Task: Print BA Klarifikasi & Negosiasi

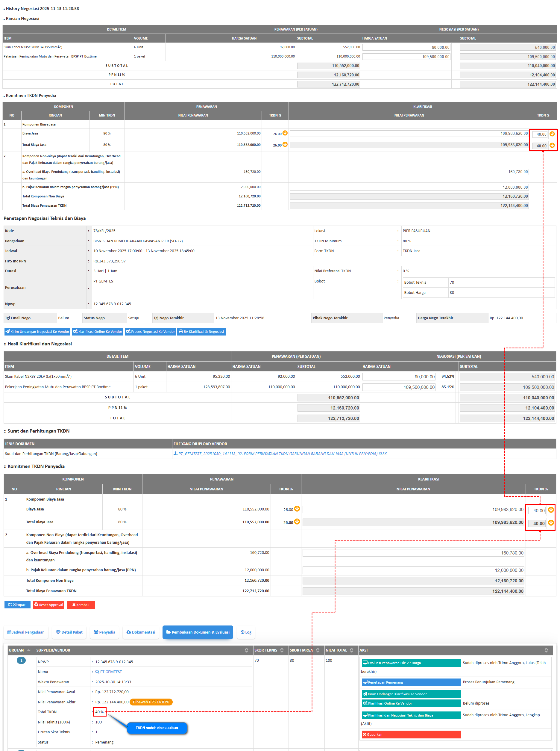Action: click(201, 331)
